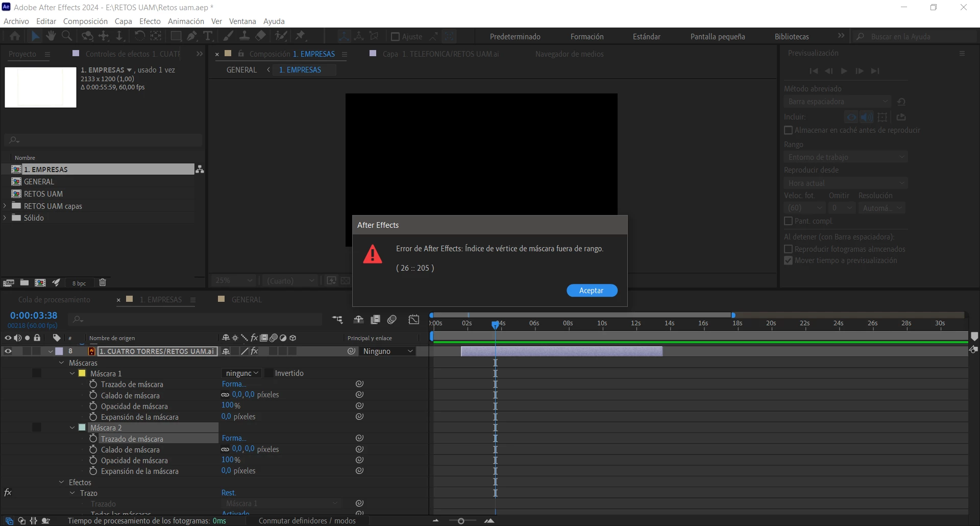
Task: Create new folder in Project panel
Action: point(24,282)
